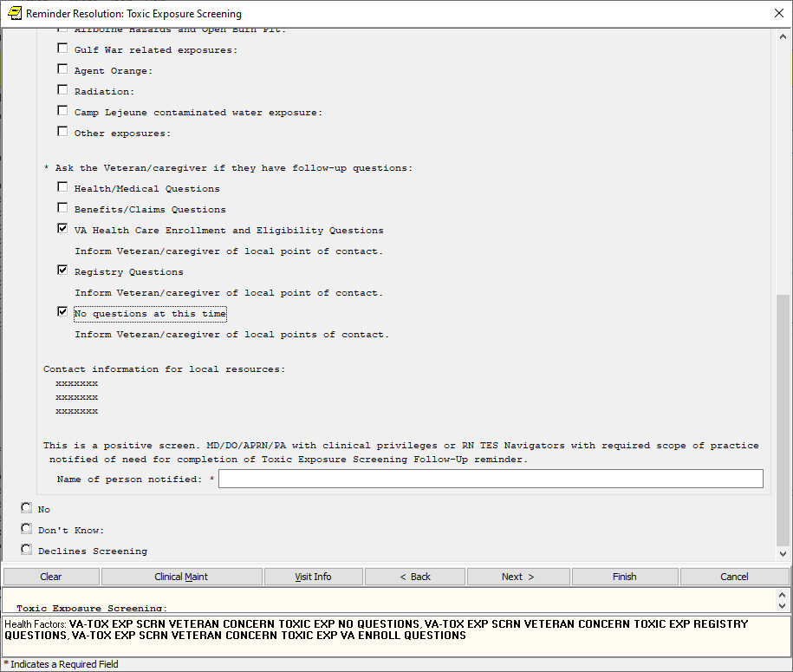Close the Reminder Resolution dialog window
This screenshot has width=793, height=672.
click(x=777, y=13)
